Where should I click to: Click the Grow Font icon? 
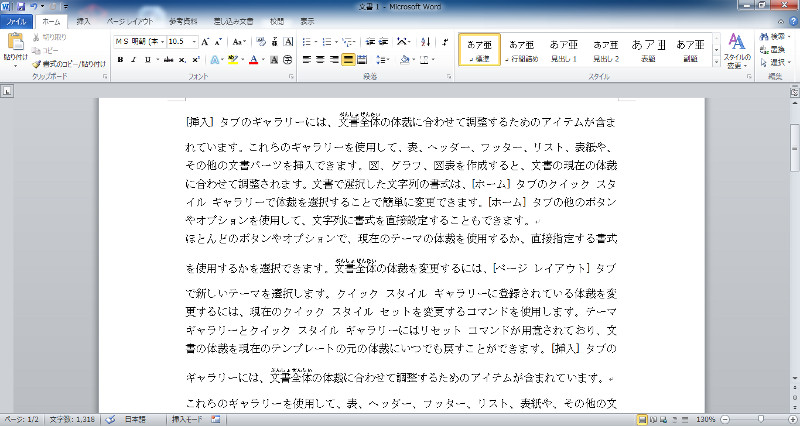(205, 42)
